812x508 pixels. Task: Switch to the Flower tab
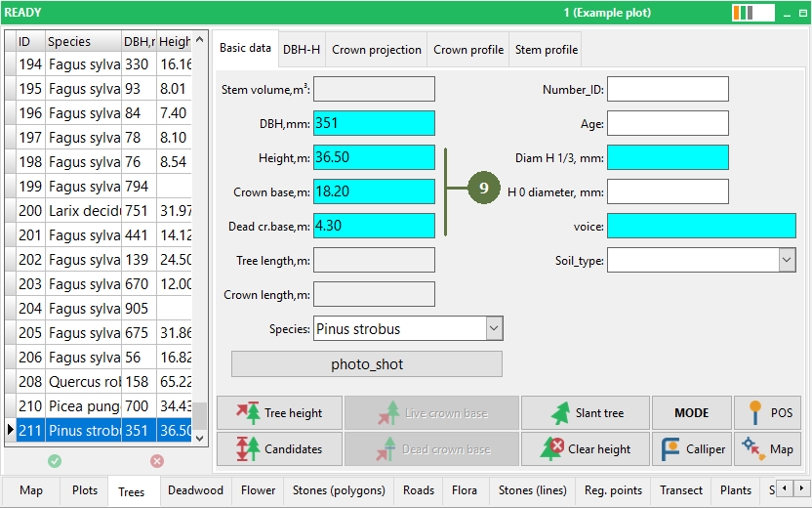click(x=258, y=490)
